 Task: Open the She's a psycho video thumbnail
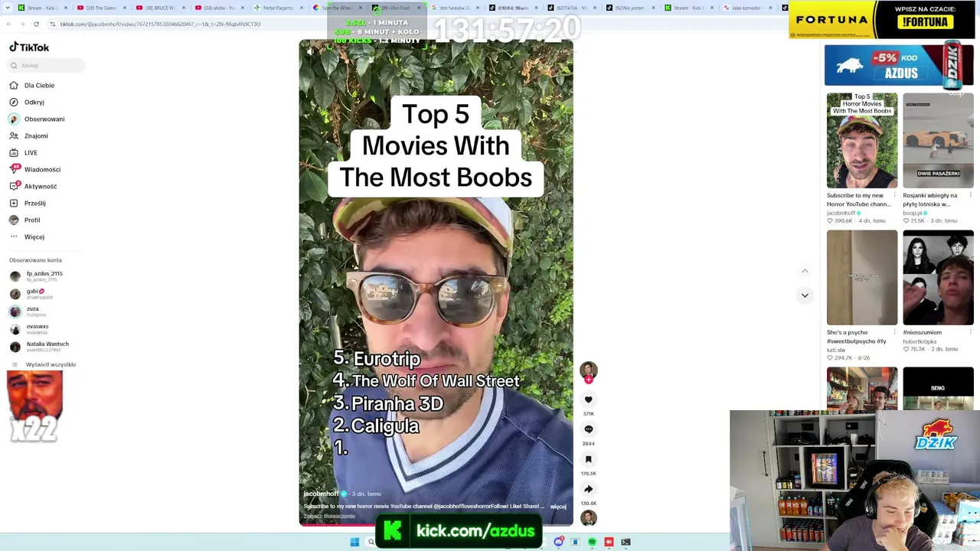coord(862,278)
